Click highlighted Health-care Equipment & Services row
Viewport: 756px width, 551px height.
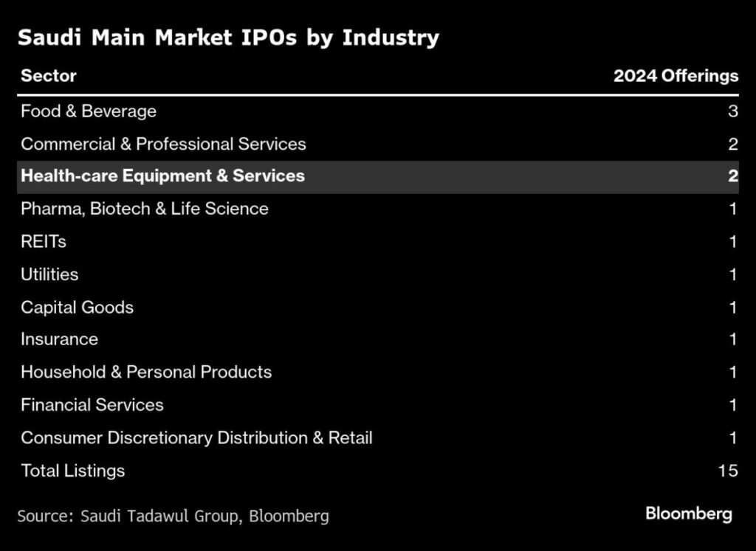(x=162, y=176)
